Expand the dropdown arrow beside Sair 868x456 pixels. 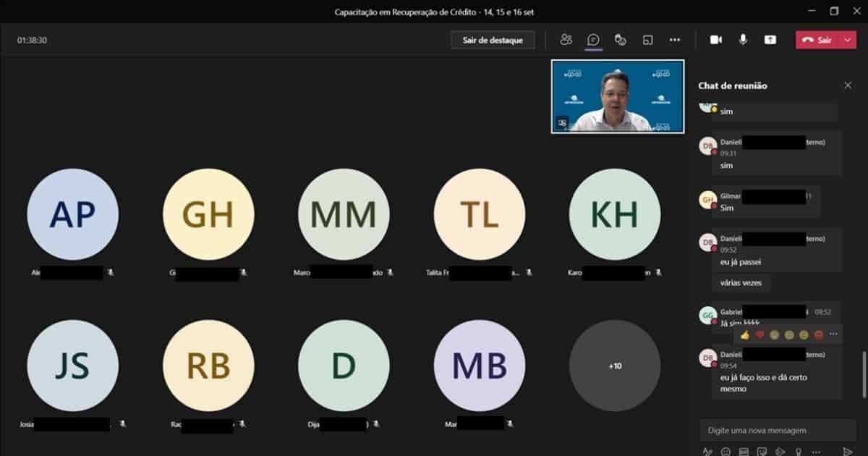(x=848, y=40)
